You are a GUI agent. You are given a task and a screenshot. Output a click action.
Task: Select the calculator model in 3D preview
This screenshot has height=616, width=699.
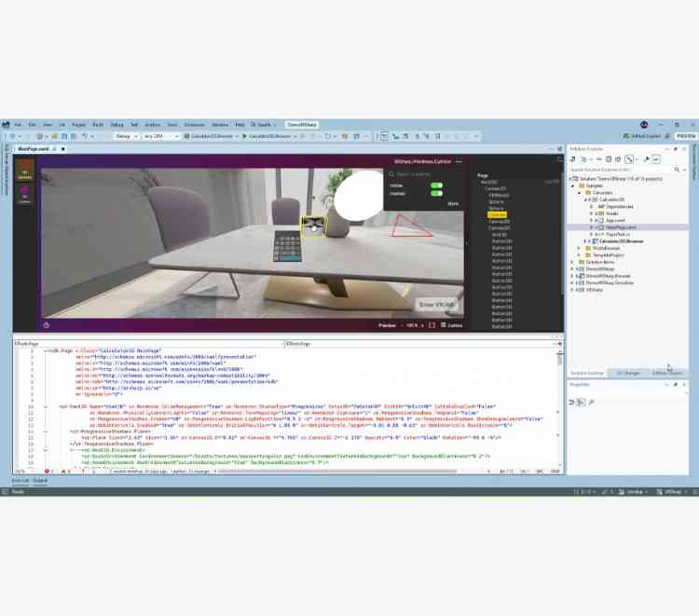pyautogui.click(x=287, y=245)
